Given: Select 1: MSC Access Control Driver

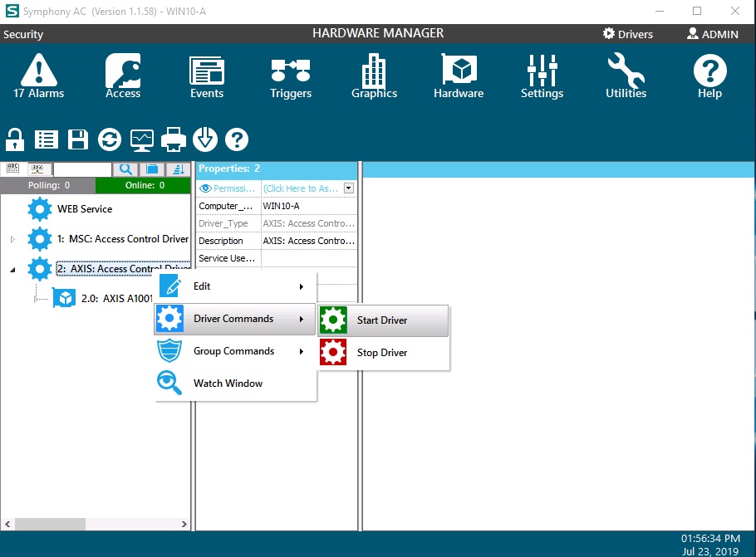Looking at the screenshot, I should (x=123, y=239).
